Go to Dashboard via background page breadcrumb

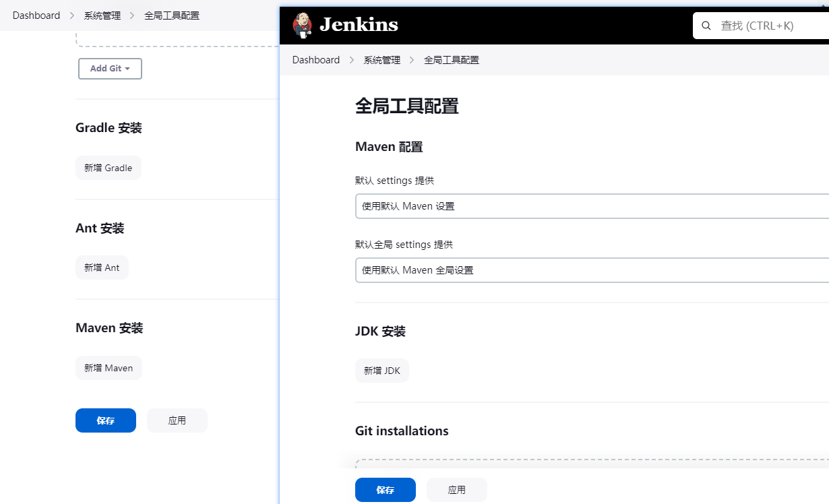36,15
